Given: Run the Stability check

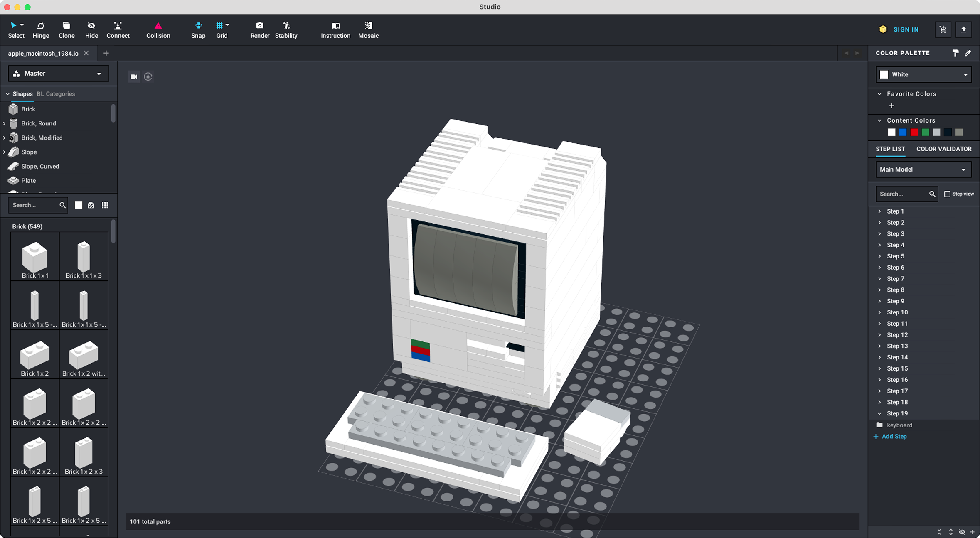Looking at the screenshot, I should pos(286,30).
